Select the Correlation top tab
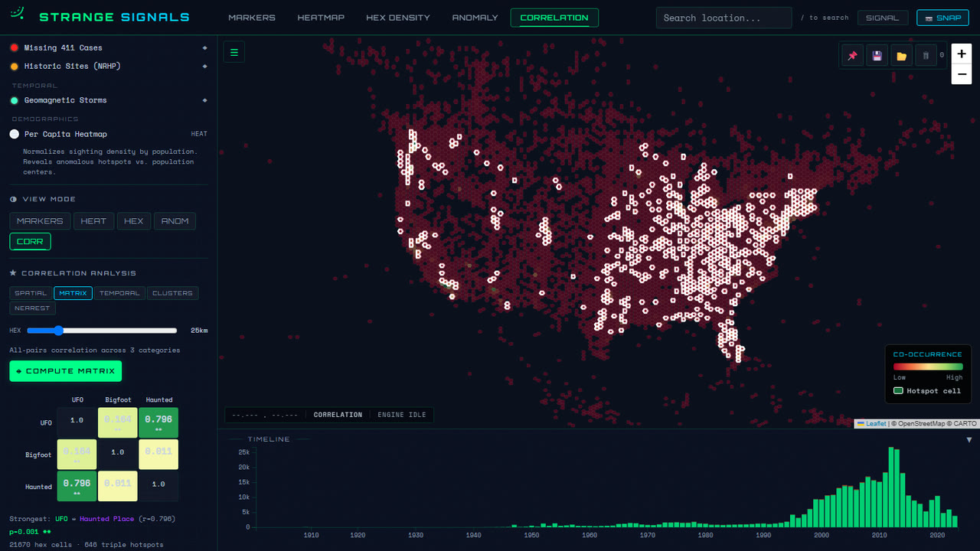 pos(554,18)
